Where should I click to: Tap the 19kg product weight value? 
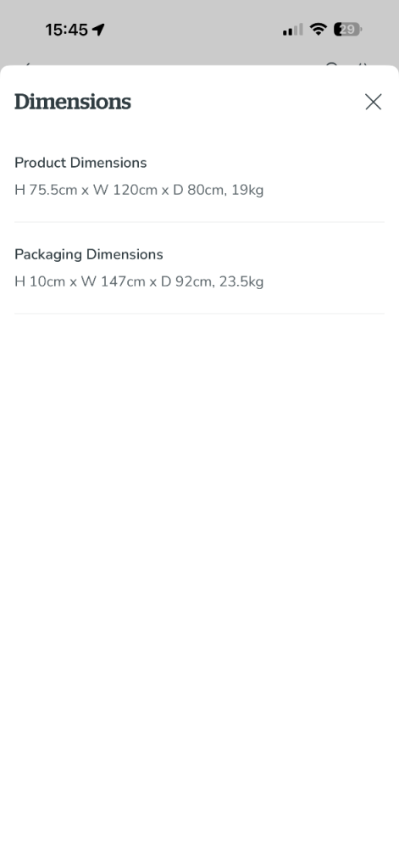(247, 191)
